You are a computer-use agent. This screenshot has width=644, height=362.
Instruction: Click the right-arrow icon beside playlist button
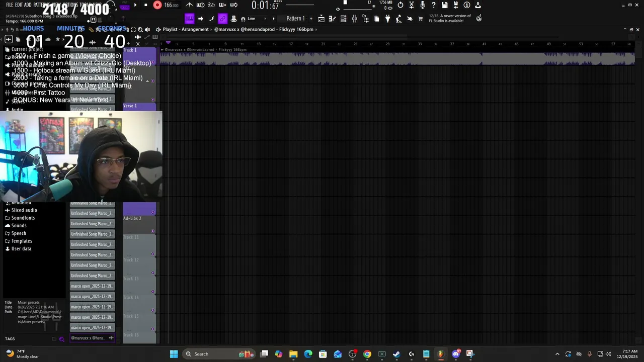pos(200,19)
